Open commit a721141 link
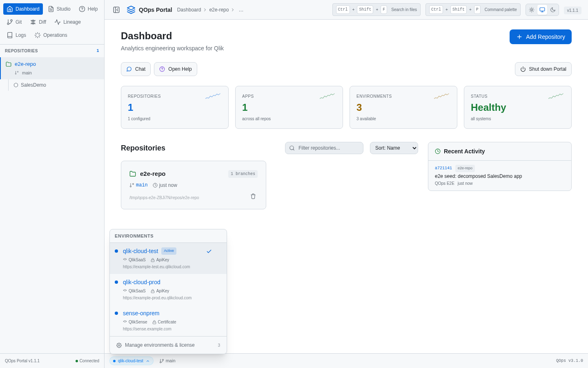 (443, 168)
